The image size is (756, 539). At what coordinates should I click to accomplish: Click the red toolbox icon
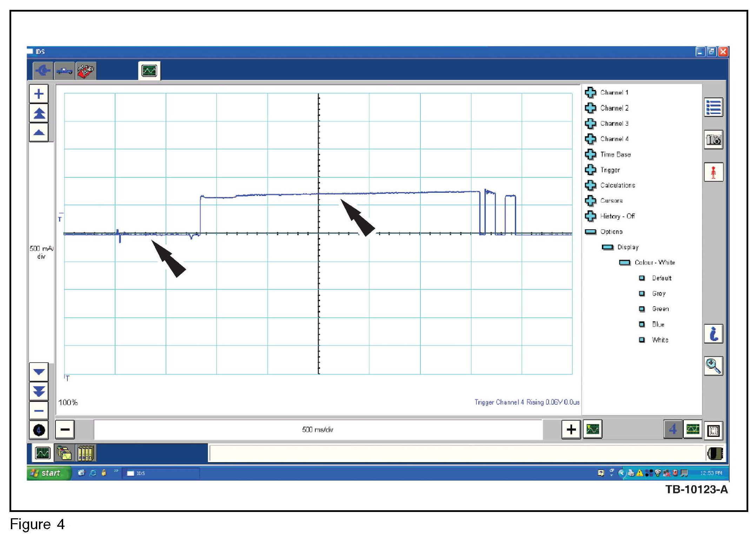(x=86, y=71)
